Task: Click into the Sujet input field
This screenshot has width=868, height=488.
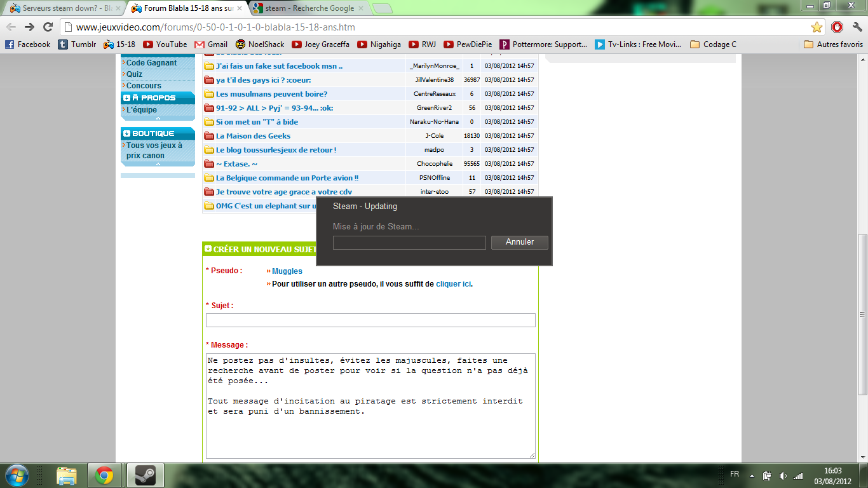Action: [x=370, y=320]
